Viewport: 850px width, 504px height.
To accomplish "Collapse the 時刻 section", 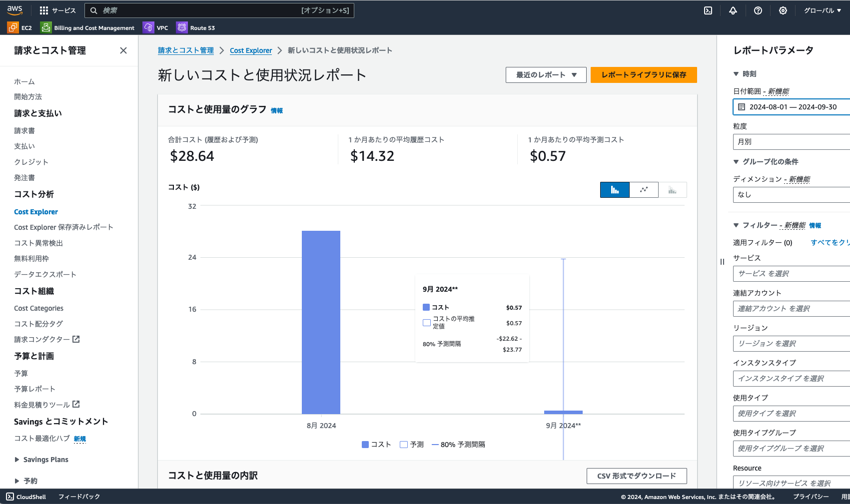I will [x=736, y=74].
